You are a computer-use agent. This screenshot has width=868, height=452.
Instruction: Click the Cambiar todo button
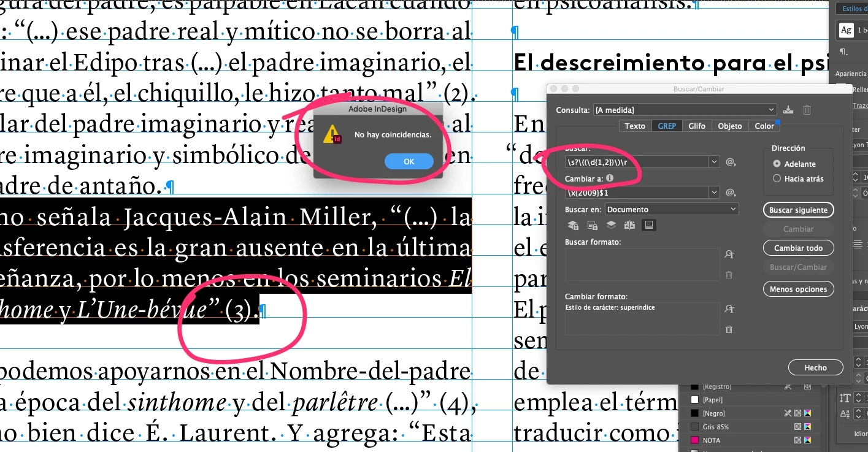[x=799, y=248]
